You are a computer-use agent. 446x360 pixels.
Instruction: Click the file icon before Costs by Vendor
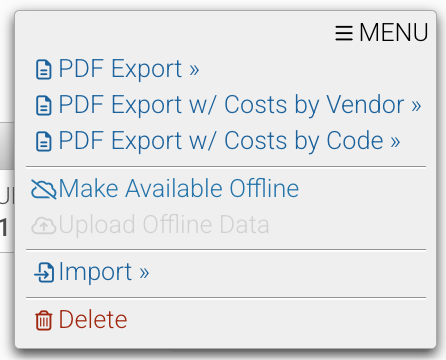point(44,105)
